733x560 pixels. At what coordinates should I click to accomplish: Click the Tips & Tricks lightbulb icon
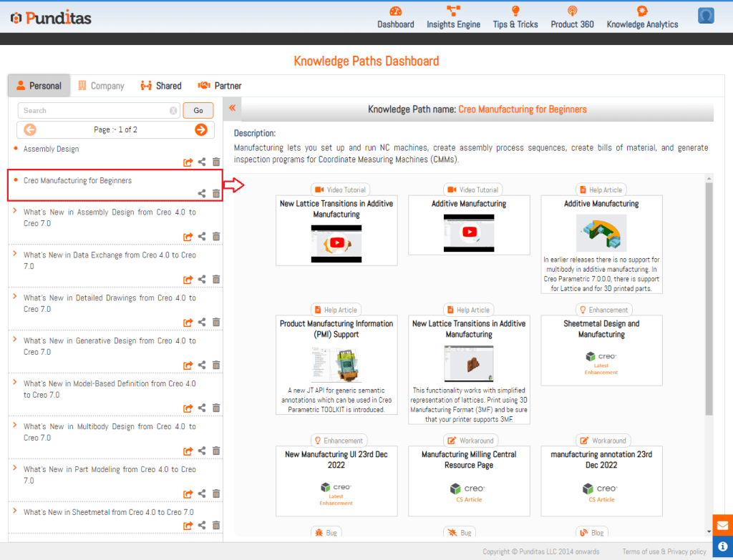tap(515, 11)
